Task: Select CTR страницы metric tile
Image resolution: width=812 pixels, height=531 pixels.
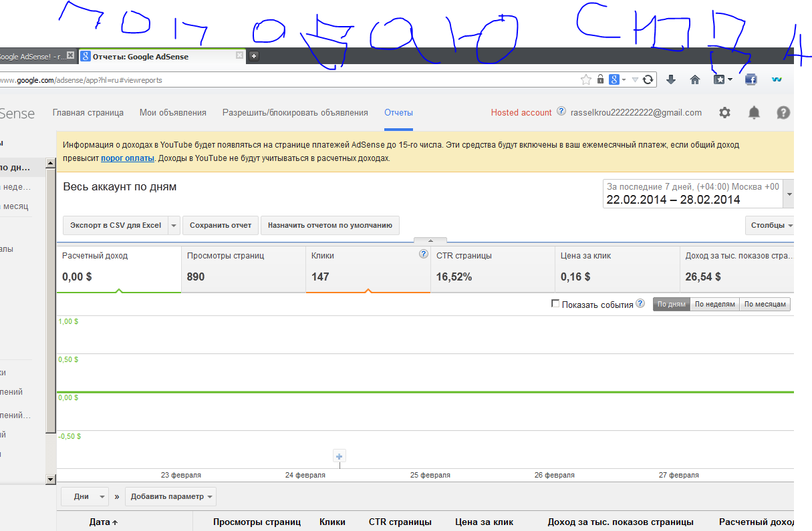Action: (x=493, y=269)
